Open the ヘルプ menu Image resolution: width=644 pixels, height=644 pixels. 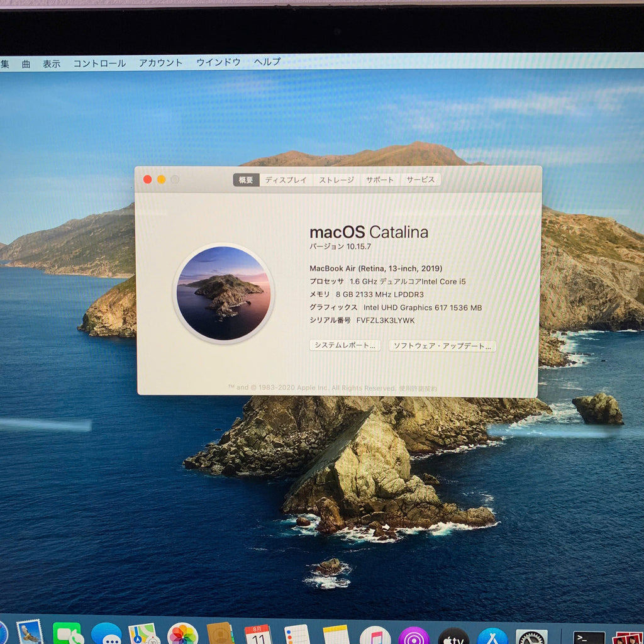point(267,62)
